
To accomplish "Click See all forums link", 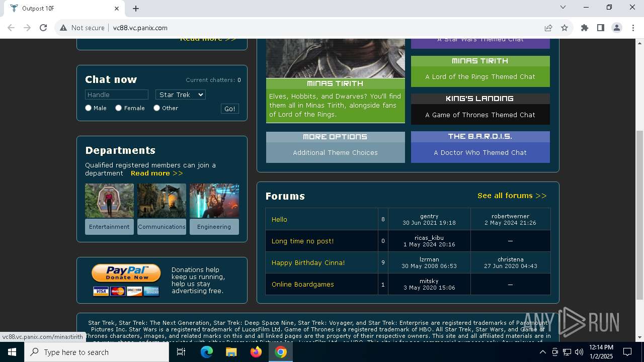I will [x=512, y=196].
